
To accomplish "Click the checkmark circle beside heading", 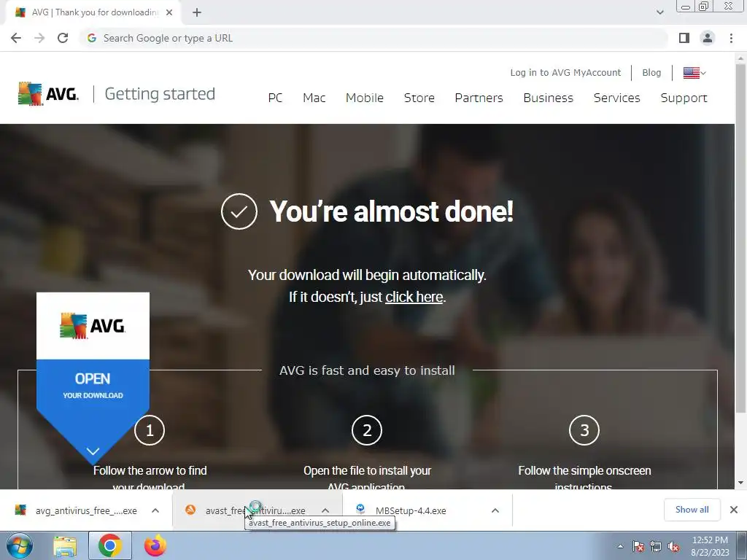I will pos(239,211).
